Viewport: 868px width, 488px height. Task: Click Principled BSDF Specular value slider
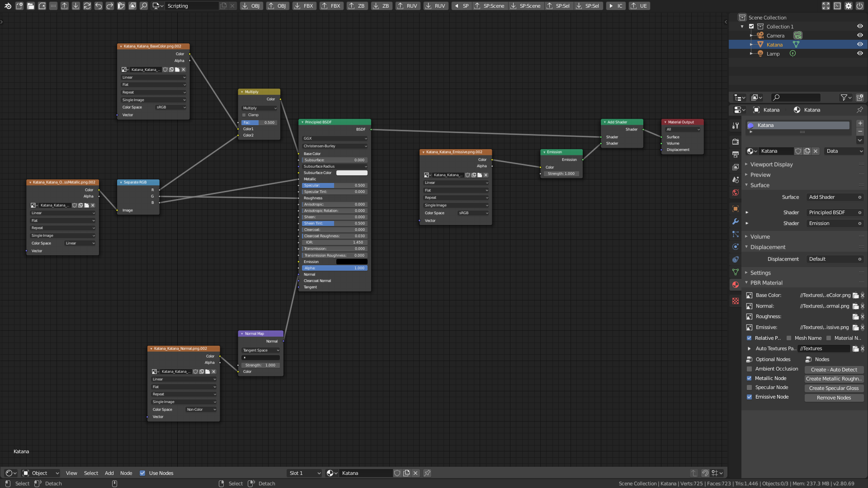pos(335,185)
